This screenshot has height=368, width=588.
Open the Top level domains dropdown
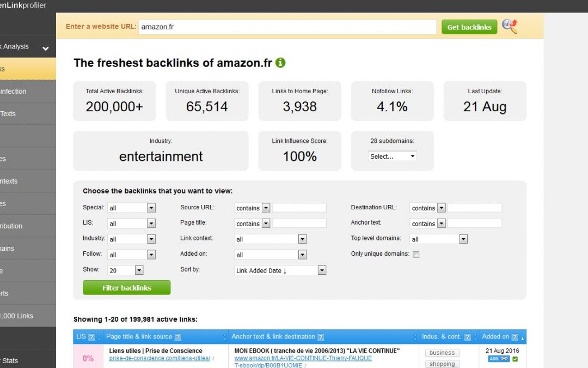(x=438, y=239)
